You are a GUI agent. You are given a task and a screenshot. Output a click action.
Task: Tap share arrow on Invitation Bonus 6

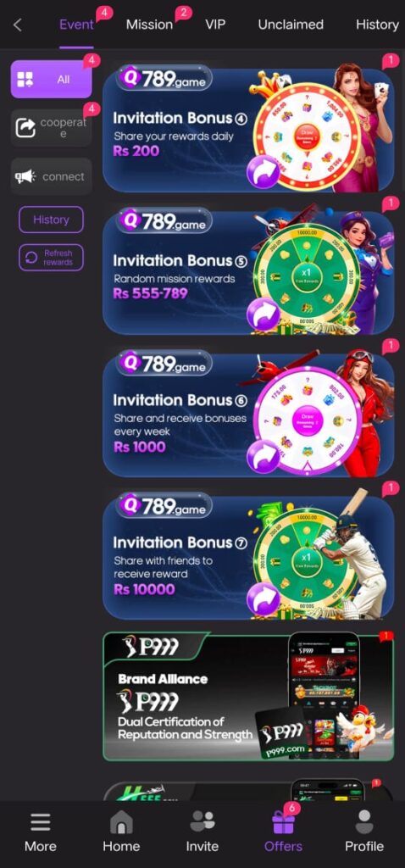pyautogui.click(x=264, y=456)
